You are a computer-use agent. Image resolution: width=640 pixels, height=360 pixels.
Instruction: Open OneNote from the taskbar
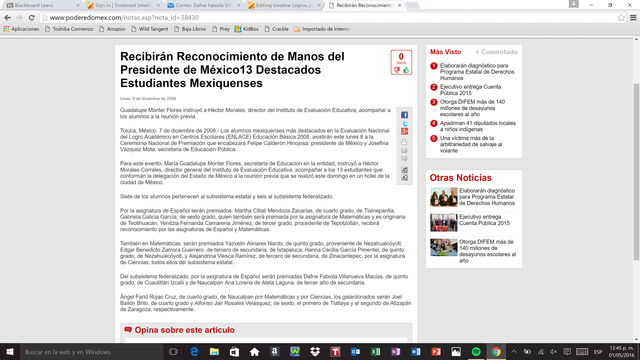click(396, 352)
